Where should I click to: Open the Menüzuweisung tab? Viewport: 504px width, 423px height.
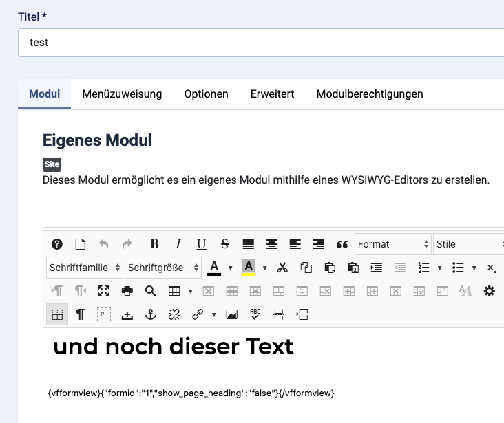pos(122,94)
